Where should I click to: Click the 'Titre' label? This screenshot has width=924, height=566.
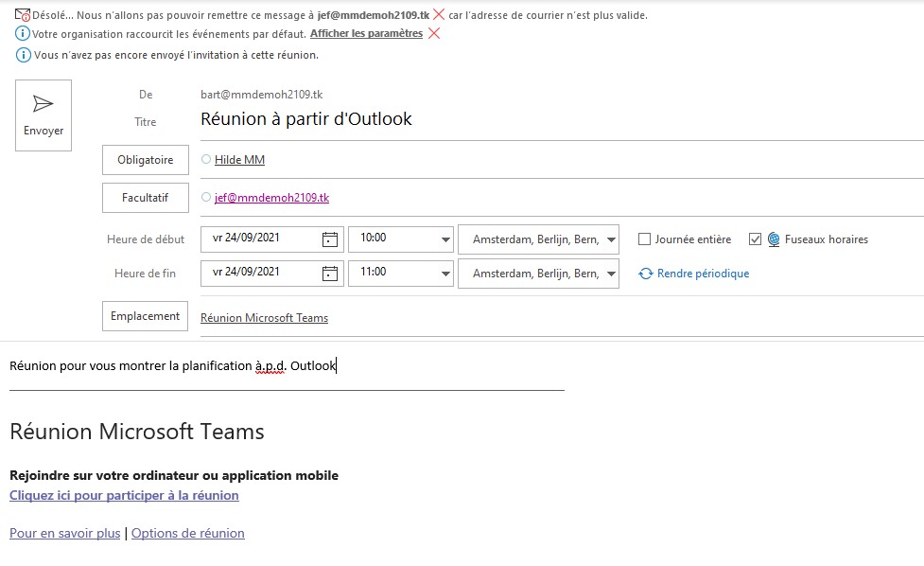point(145,122)
